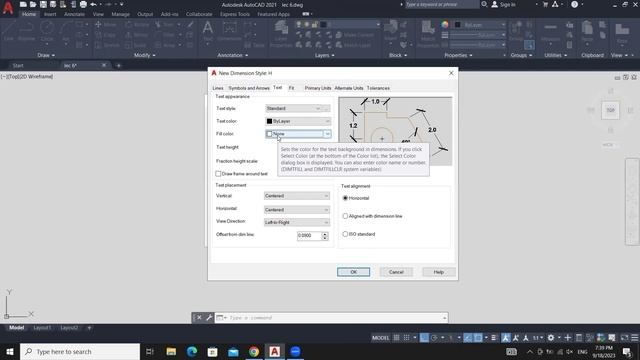Click the Undo arrow in quick access toolbar
The image size is (640, 360).
click(93, 4)
